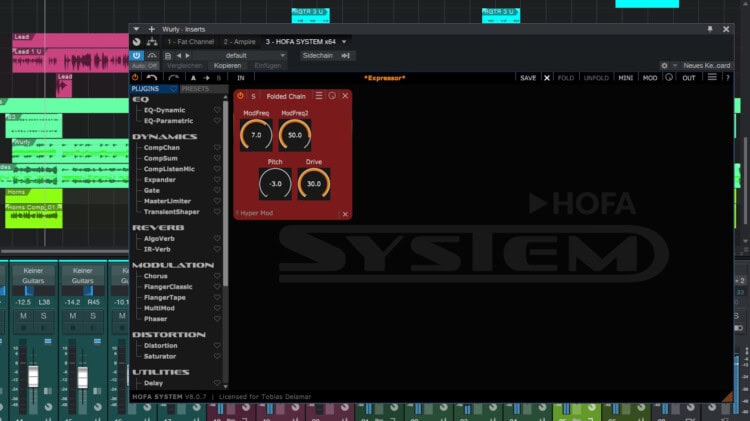Select the Wurly audio clip in arrangement

(70, 151)
